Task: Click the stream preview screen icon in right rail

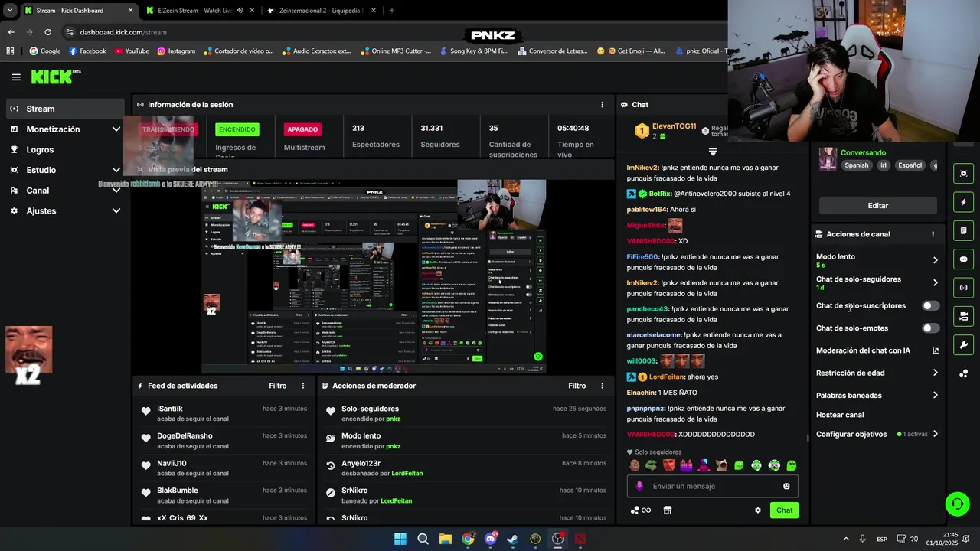Action: pos(963,174)
